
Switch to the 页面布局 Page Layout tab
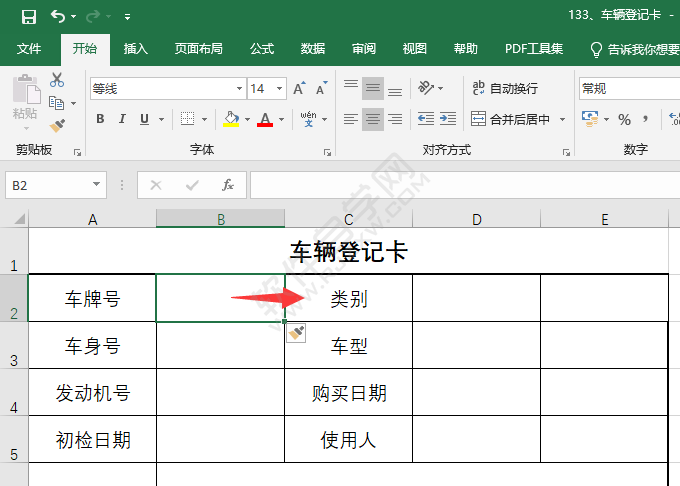(x=199, y=49)
